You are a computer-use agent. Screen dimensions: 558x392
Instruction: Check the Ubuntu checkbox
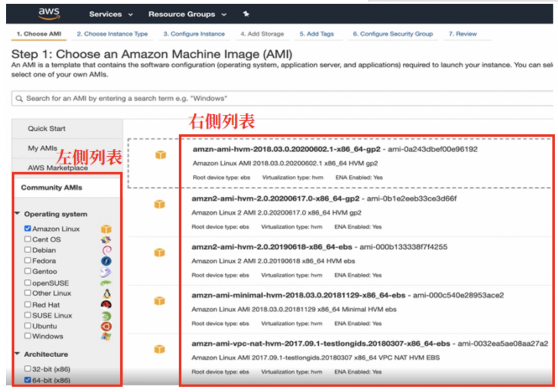pyautogui.click(x=28, y=326)
